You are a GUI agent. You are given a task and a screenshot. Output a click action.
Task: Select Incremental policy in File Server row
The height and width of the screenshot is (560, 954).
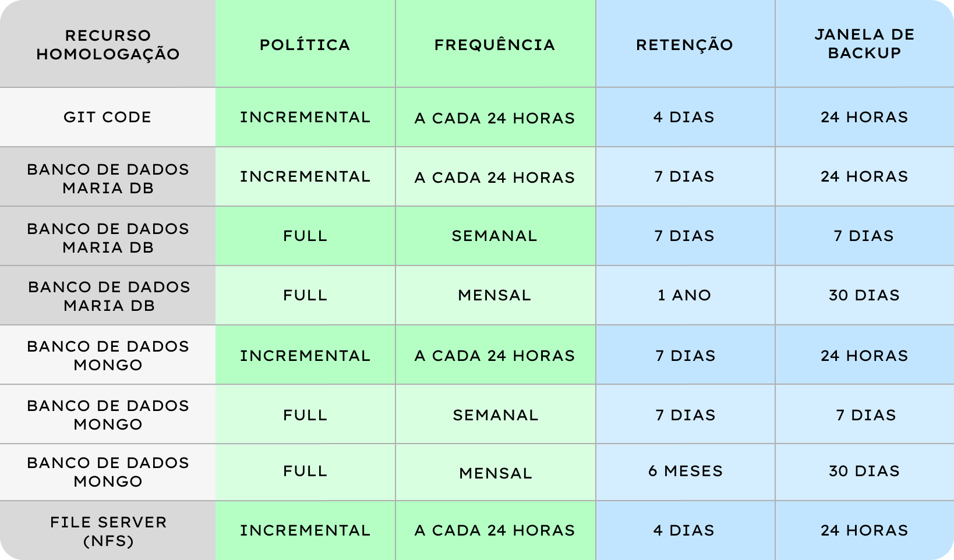click(x=305, y=530)
